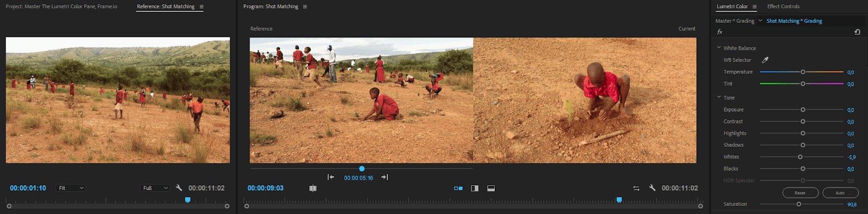Viewport: 868px width, 214px height.
Task: Click the reference frame timecode 00:00:05:16
Action: 359,178
